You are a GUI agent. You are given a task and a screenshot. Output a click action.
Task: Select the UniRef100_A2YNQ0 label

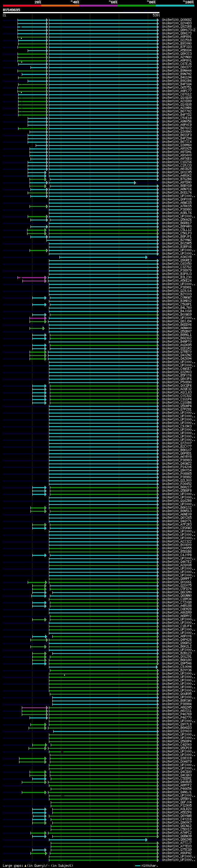pos(177,57)
